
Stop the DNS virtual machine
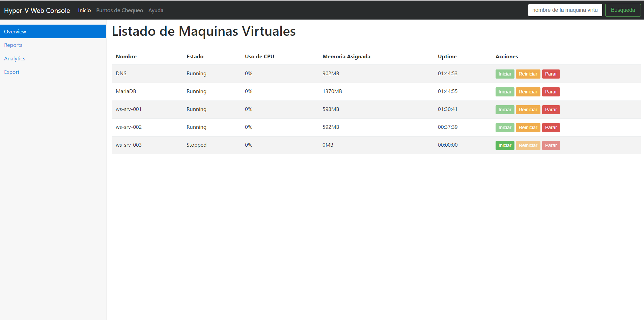coord(551,74)
